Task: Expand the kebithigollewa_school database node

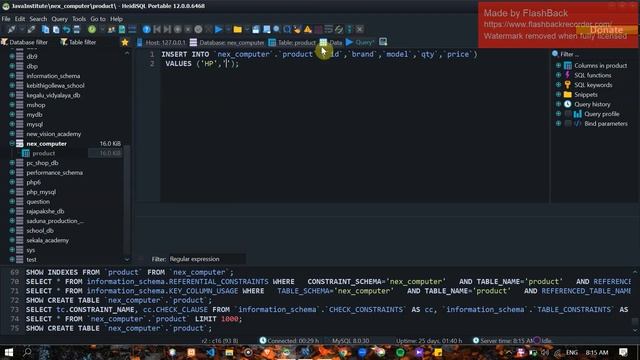Action: click(x=12, y=86)
